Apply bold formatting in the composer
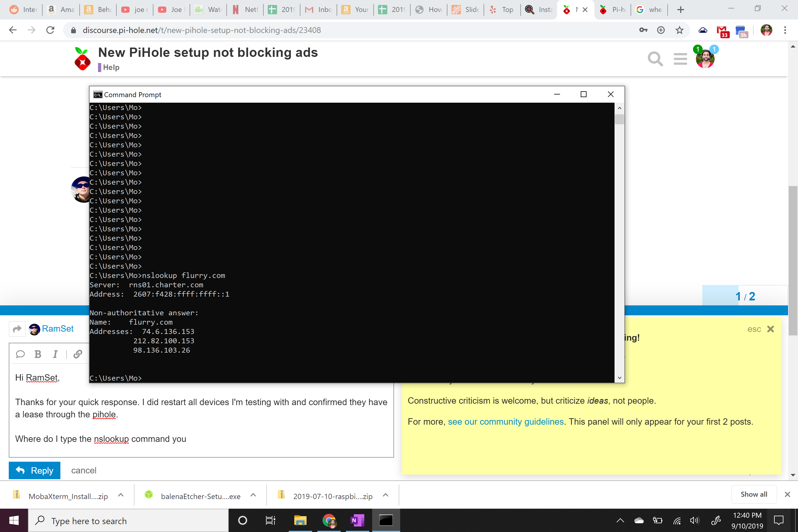 point(38,354)
